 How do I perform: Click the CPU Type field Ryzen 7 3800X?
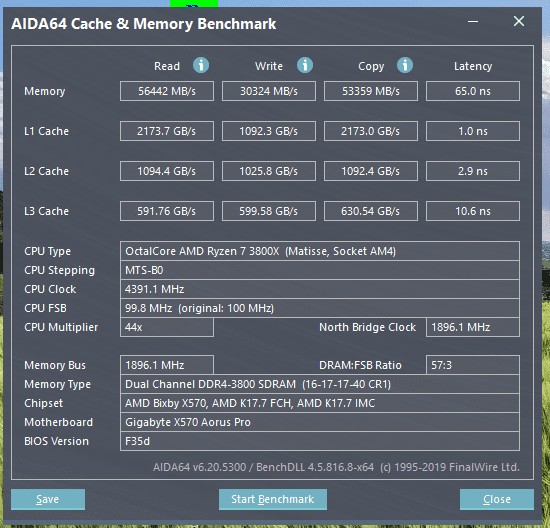click(x=320, y=251)
